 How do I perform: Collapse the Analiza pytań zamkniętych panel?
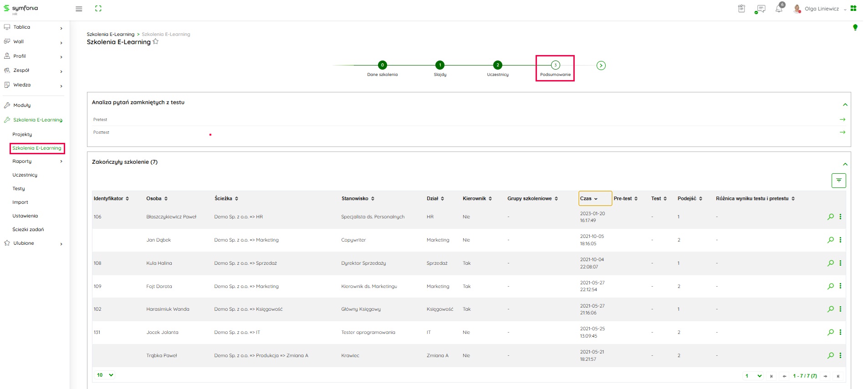point(845,105)
